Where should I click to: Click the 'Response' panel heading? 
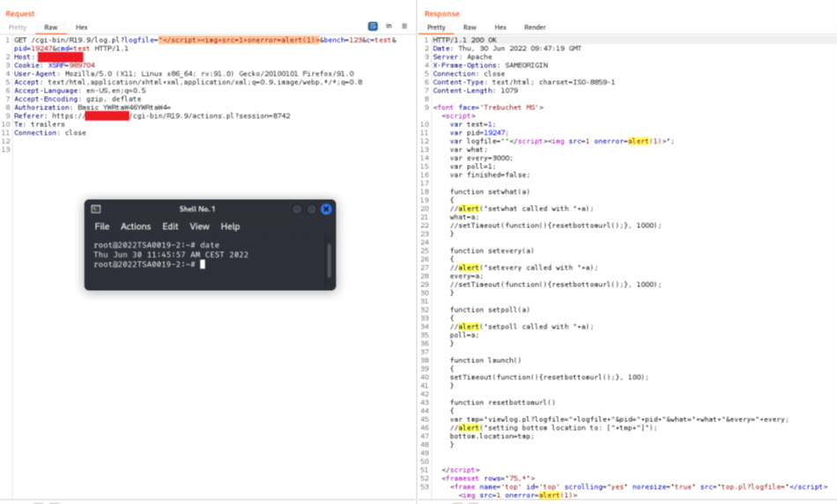click(441, 13)
